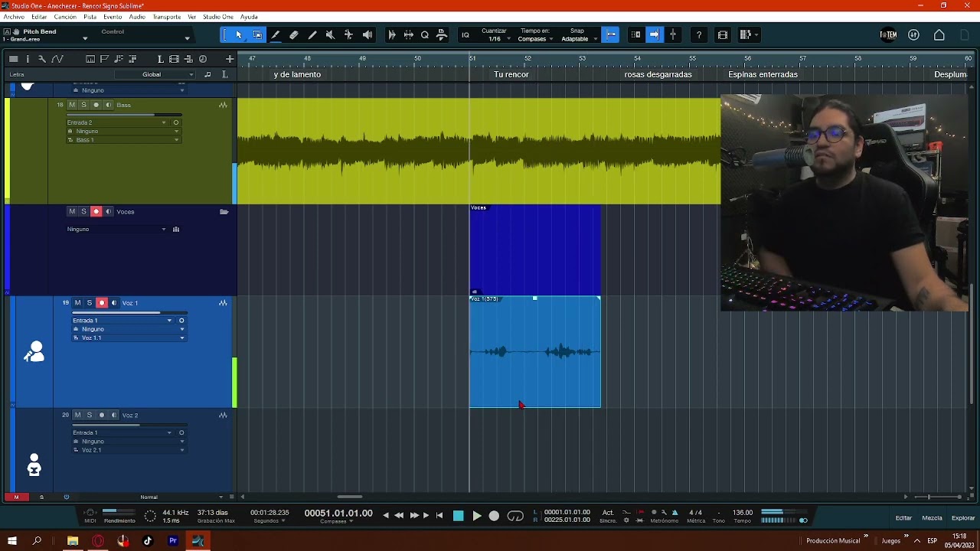Image resolution: width=980 pixels, height=551 pixels.
Task: Mute the Voz 2 track
Action: tap(77, 416)
